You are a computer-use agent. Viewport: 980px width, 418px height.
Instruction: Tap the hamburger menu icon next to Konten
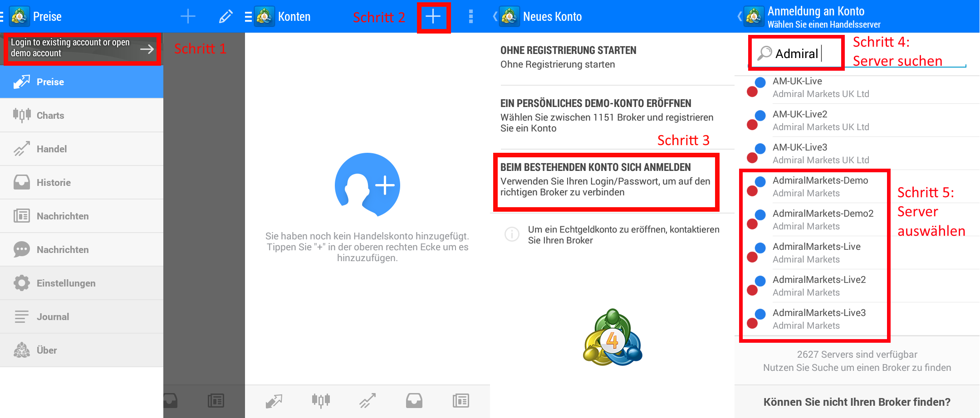coord(248,17)
